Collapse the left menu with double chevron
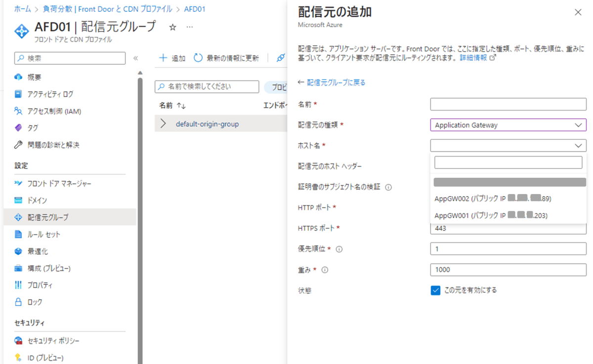Screen dimensions: 593x364 coord(136,58)
